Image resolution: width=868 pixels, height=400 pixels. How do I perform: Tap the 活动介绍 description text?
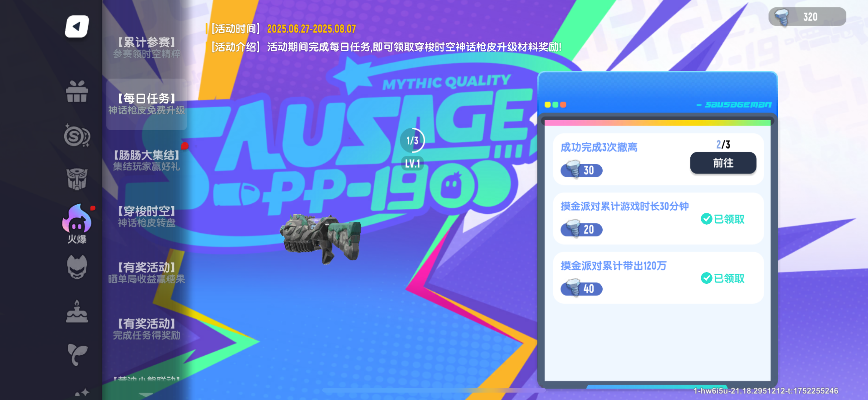pyautogui.click(x=414, y=47)
